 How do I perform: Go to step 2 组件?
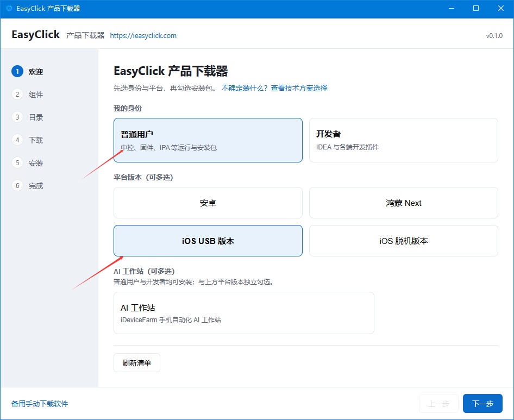tap(28, 95)
